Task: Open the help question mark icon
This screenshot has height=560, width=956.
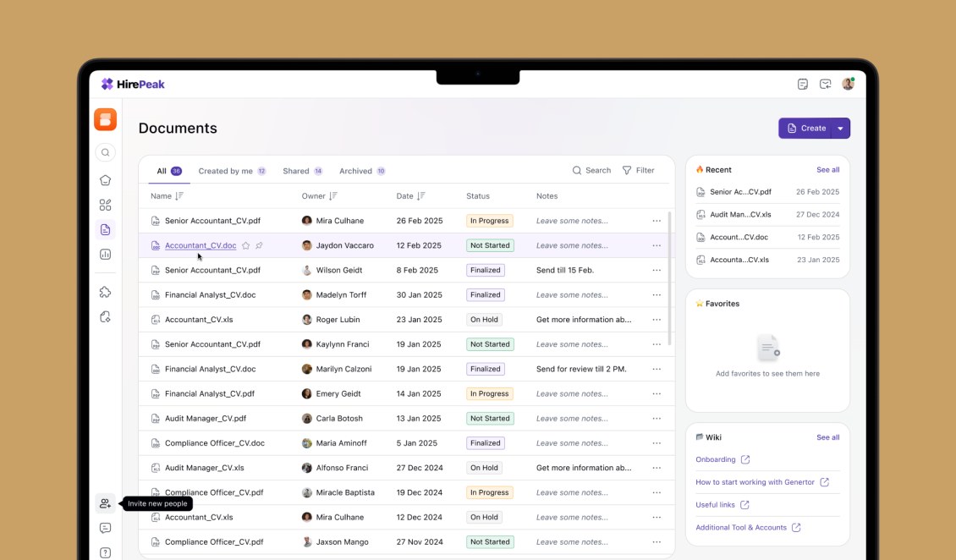Action: coord(106,552)
